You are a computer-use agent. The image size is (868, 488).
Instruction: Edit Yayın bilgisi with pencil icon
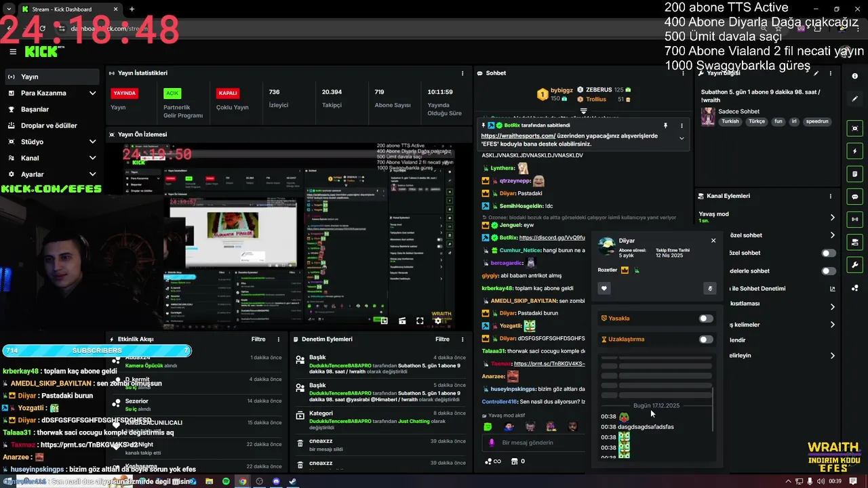(x=816, y=73)
